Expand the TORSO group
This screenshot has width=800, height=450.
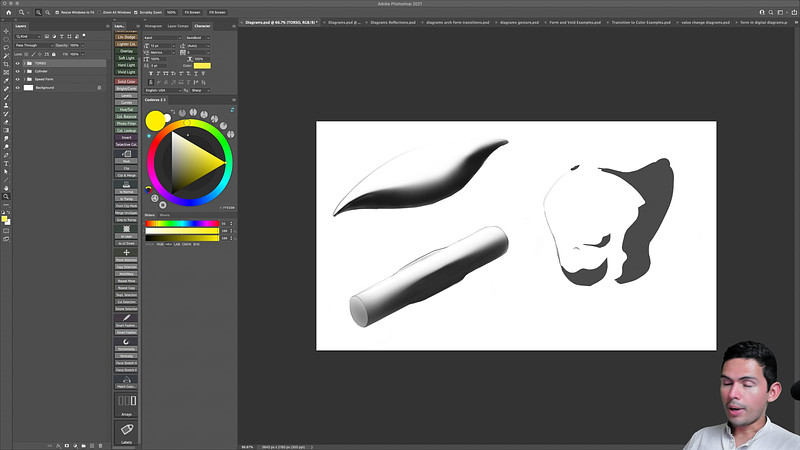[x=24, y=63]
